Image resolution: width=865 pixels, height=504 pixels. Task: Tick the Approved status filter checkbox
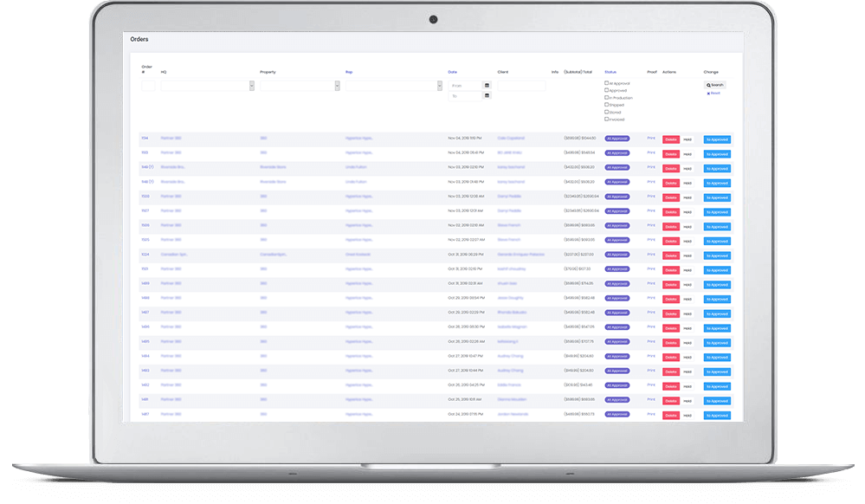(606, 91)
